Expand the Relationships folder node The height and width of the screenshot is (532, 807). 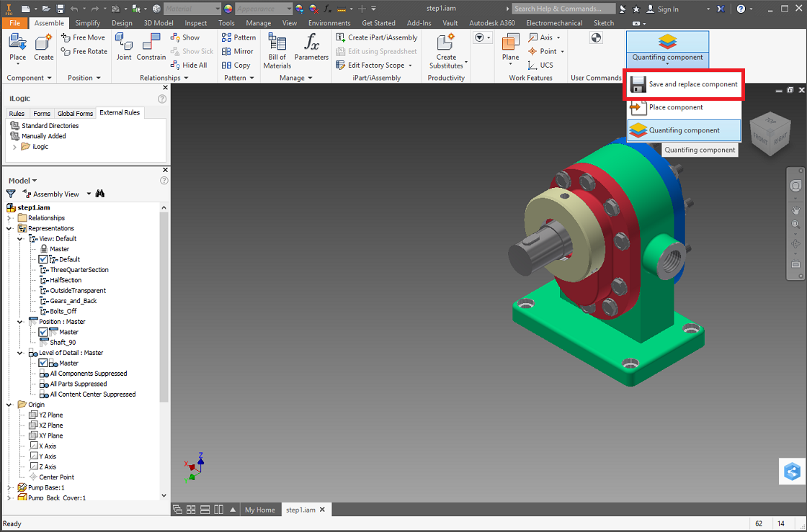pos(9,218)
